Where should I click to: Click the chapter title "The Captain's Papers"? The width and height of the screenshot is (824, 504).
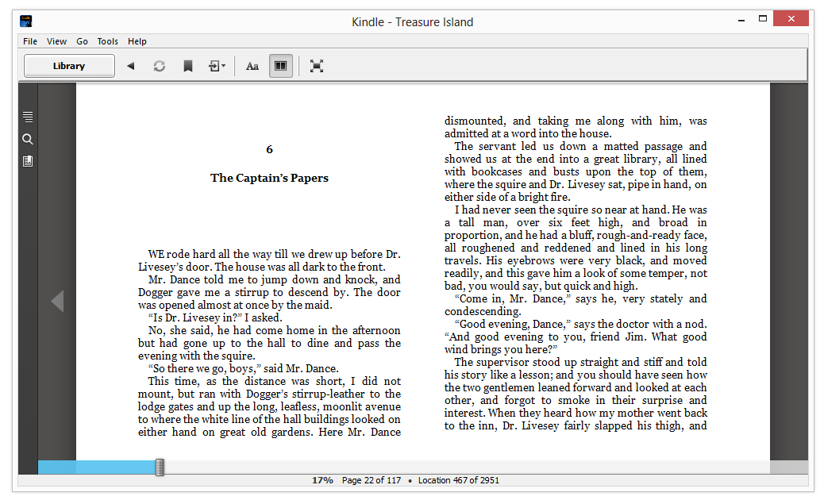pos(269,178)
